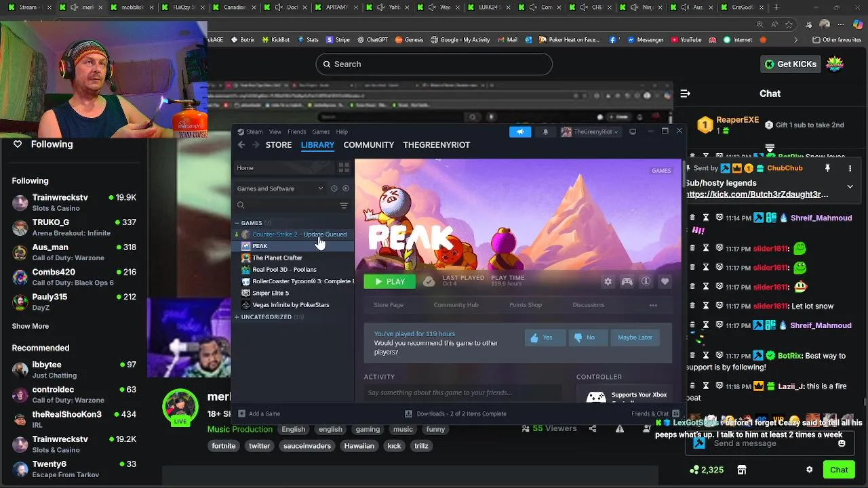Select The Planet Crafter in library
868x488 pixels.
click(294, 258)
